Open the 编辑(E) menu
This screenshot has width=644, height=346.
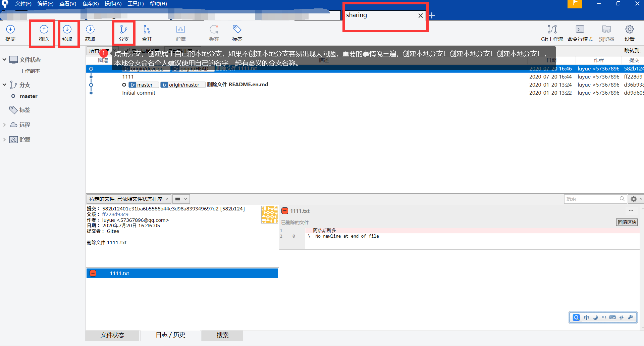(45, 4)
